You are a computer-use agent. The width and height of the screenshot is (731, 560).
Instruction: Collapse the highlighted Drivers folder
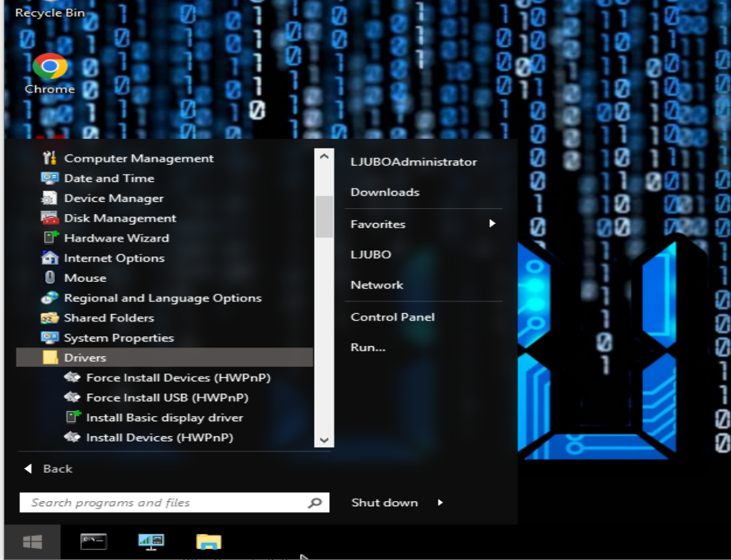(x=165, y=357)
